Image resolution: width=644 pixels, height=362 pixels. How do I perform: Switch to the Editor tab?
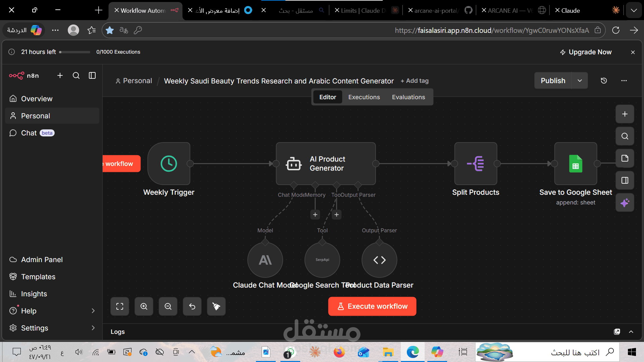click(327, 97)
